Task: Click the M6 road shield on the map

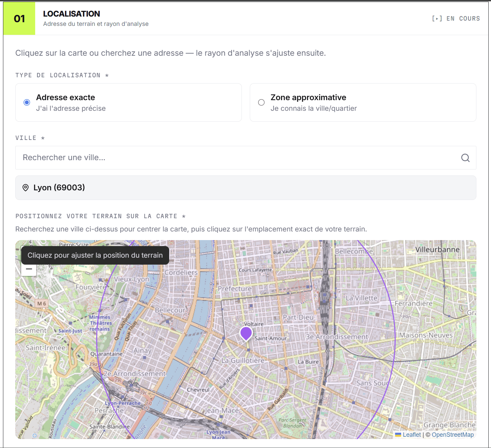Action: coord(42,303)
